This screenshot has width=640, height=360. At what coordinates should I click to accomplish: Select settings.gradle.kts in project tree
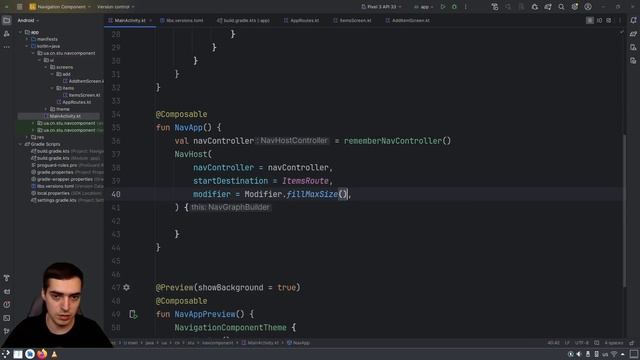pyautogui.click(x=57, y=200)
